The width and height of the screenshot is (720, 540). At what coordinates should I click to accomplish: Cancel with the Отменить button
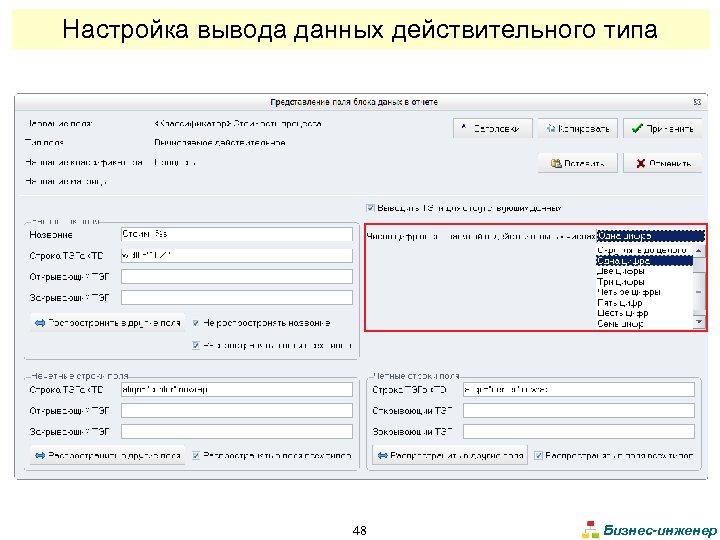coord(663,163)
